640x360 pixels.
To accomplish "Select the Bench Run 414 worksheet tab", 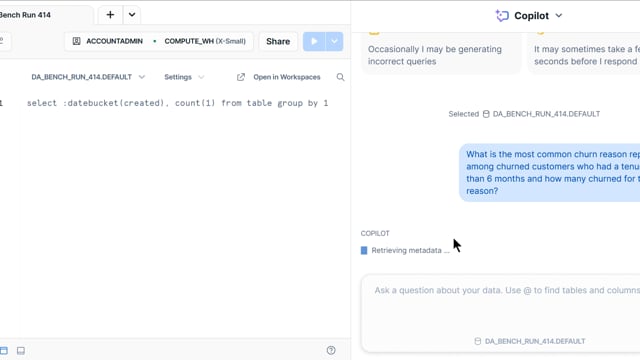I will pyautogui.click(x=26, y=15).
